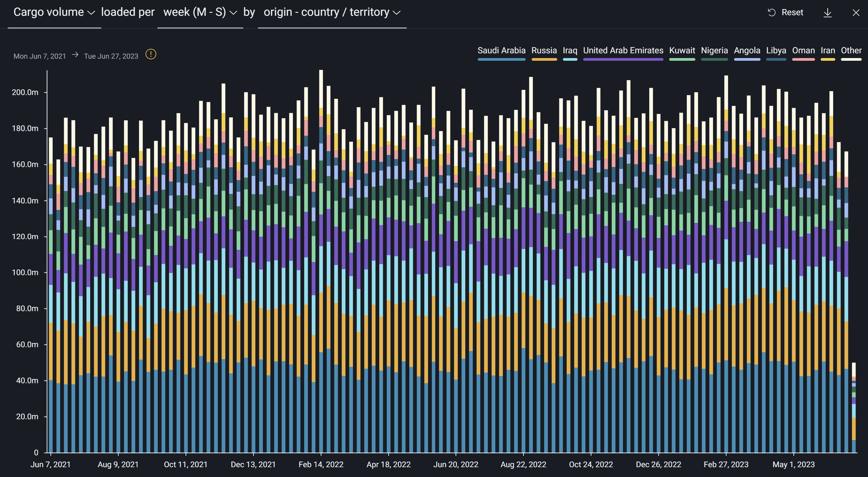Image resolution: width=868 pixels, height=477 pixels.
Task: Click the x-axis label Dec 13, 2021
Action: 253,464
